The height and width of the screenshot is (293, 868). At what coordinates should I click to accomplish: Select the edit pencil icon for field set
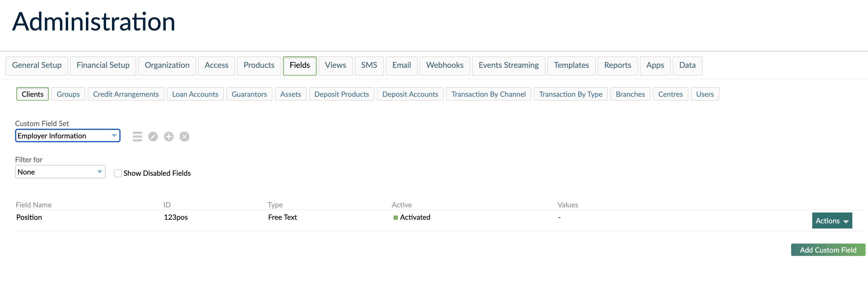pos(153,136)
